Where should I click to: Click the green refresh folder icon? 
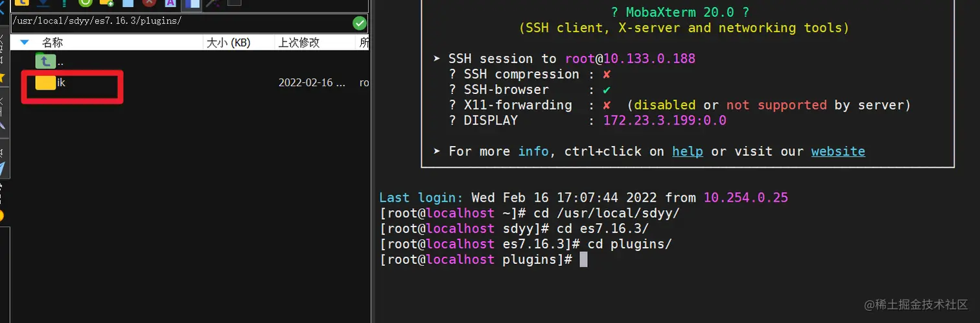click(86, 3)
